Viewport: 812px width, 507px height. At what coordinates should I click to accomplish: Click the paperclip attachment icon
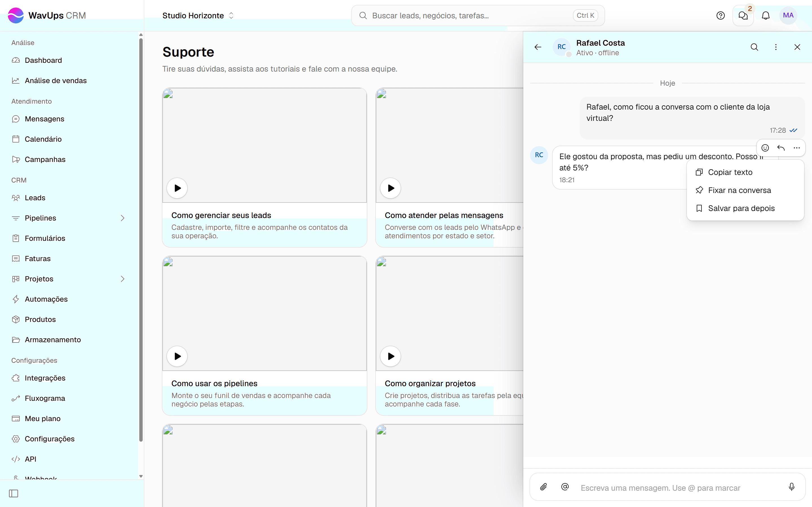544,487
